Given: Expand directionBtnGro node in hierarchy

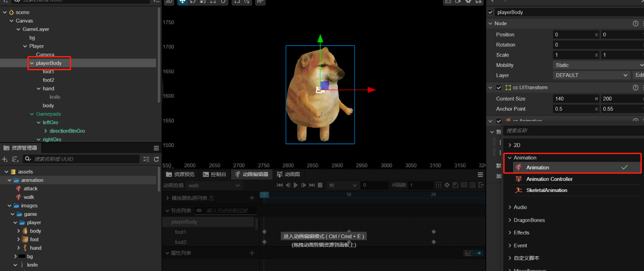Looking at the screenshot, I should [45, 131].
